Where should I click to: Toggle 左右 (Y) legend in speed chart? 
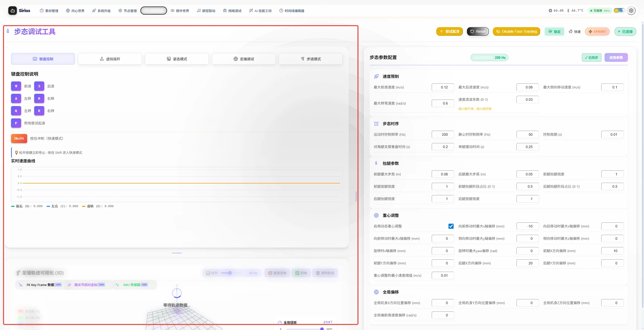point(62,206)
